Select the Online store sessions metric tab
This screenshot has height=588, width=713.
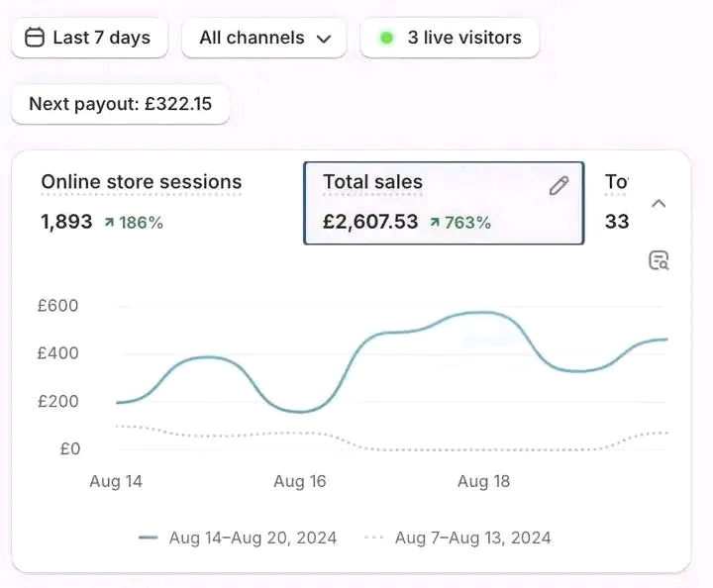(142, 202)
